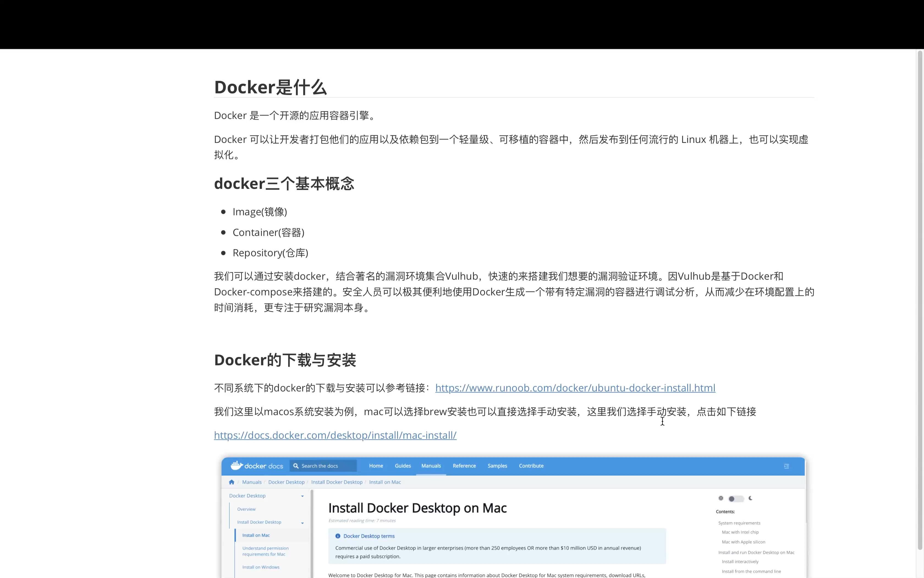
Task: Open the Install Docker Desktop breadcrumb link
Action: pyautogui.click(x=337, y=482)
